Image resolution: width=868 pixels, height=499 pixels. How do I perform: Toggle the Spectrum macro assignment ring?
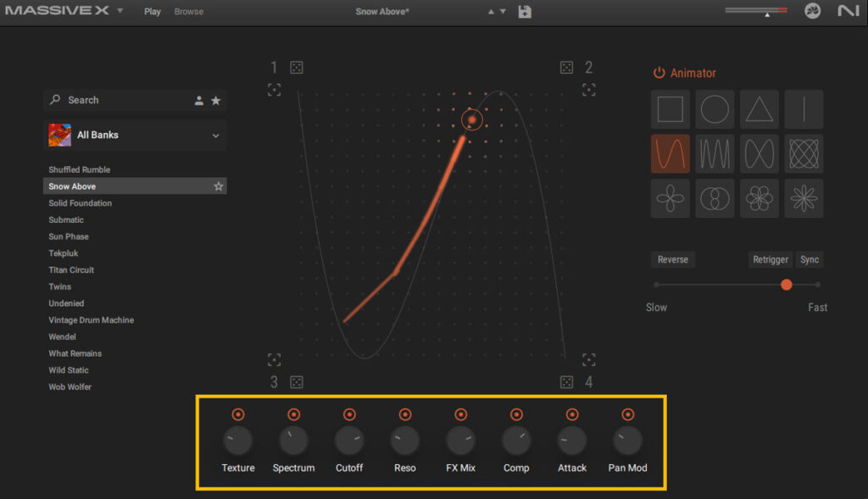294,414
